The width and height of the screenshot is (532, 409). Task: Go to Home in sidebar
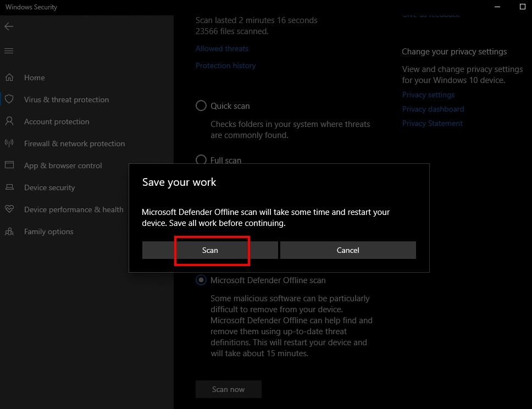point(34,78)
